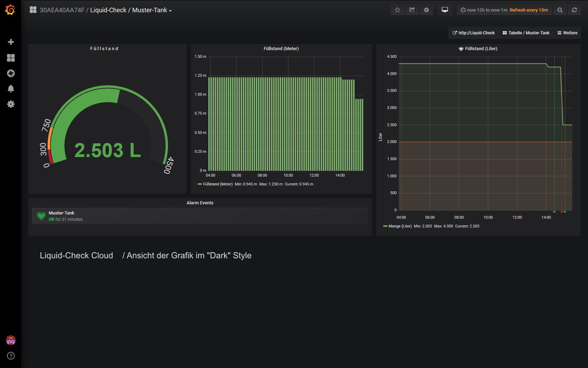
Task: Open Tabelle / Muster-Tank link
Action: tap(526, 33)
